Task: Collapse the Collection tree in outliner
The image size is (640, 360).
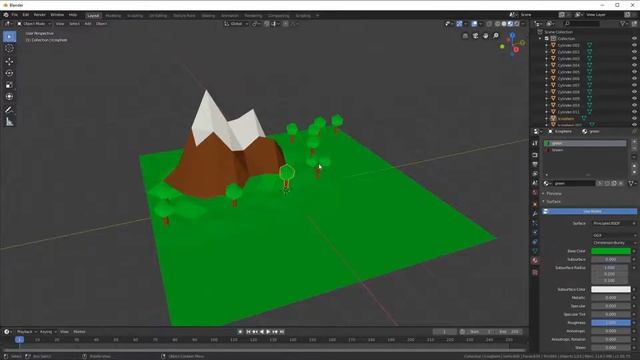Action: [541, 39]
